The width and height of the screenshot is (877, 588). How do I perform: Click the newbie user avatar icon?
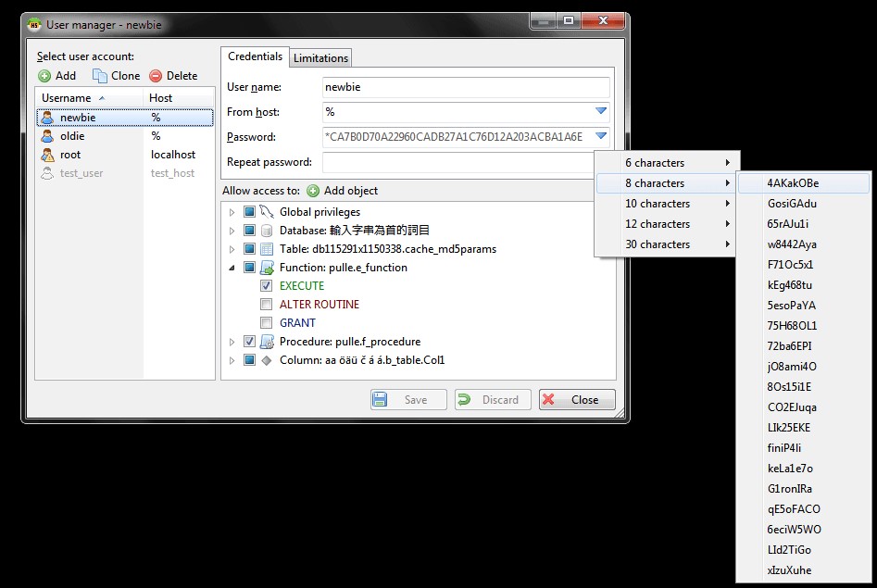click(x=47, y=118)
